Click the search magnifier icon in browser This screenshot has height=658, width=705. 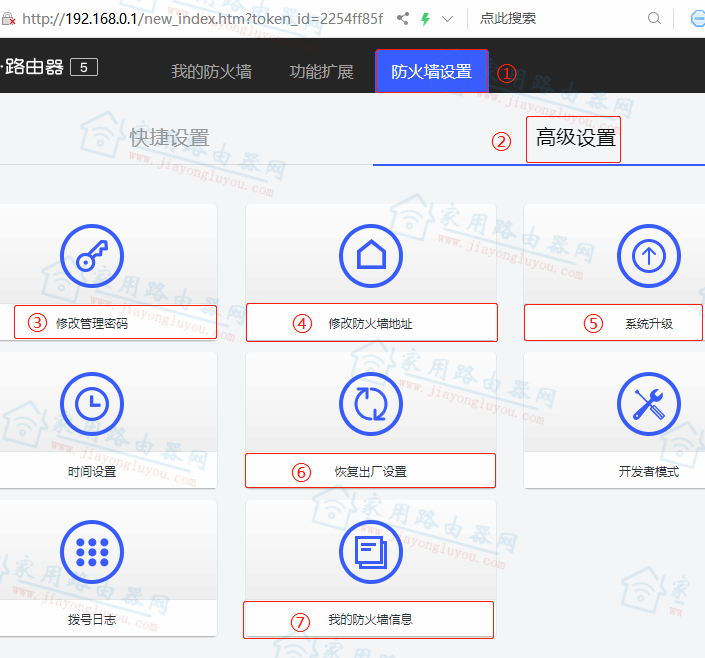point(654,18)
